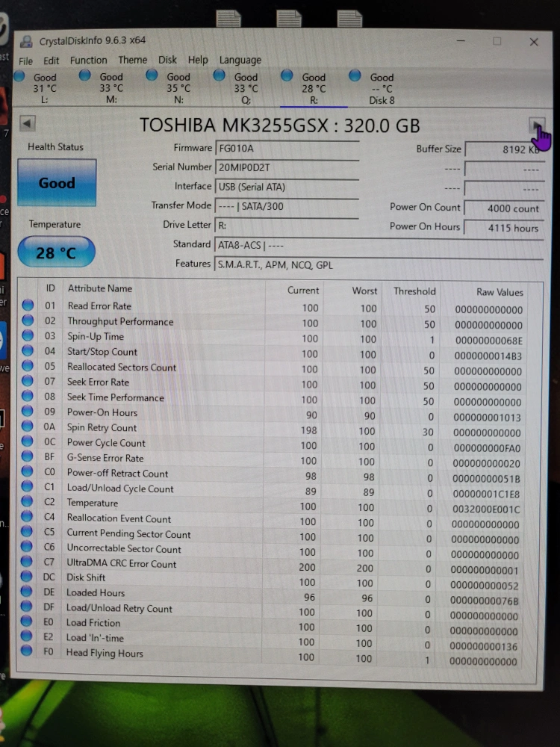The height and width of the screenshot is (747, 560).
Task: Click the CrystalDiskInfo title bar app icon
Action: point(27,42)
